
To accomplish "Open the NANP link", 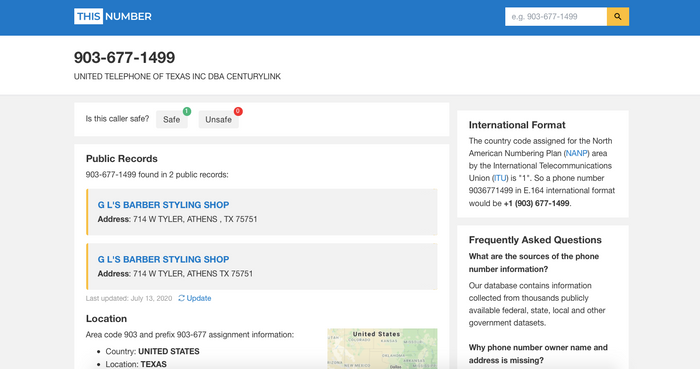I will pos(576,153).
